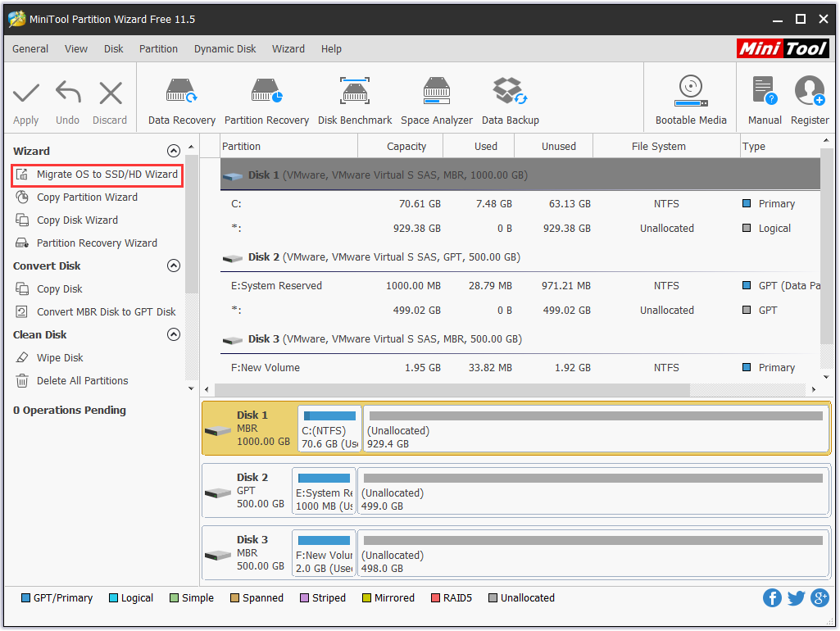Select Disk 2 header row in list

pos(520,257)
